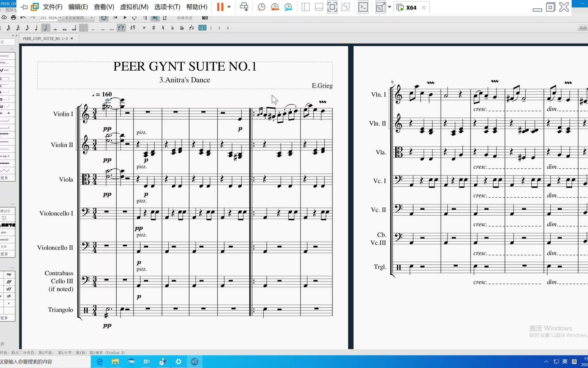Click the stretch guest display icon
588x368 pixels.
click(380, 7)
